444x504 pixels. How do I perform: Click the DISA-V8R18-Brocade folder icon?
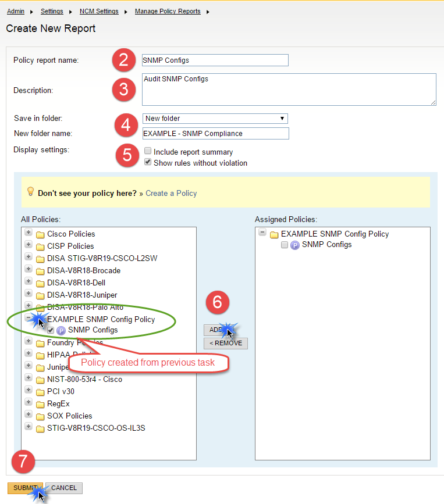[40, 271]
